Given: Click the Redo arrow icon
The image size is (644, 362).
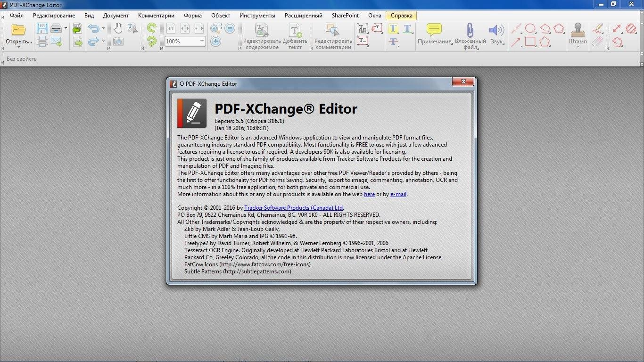Looking at the screenshot, I should coord(93,42).
